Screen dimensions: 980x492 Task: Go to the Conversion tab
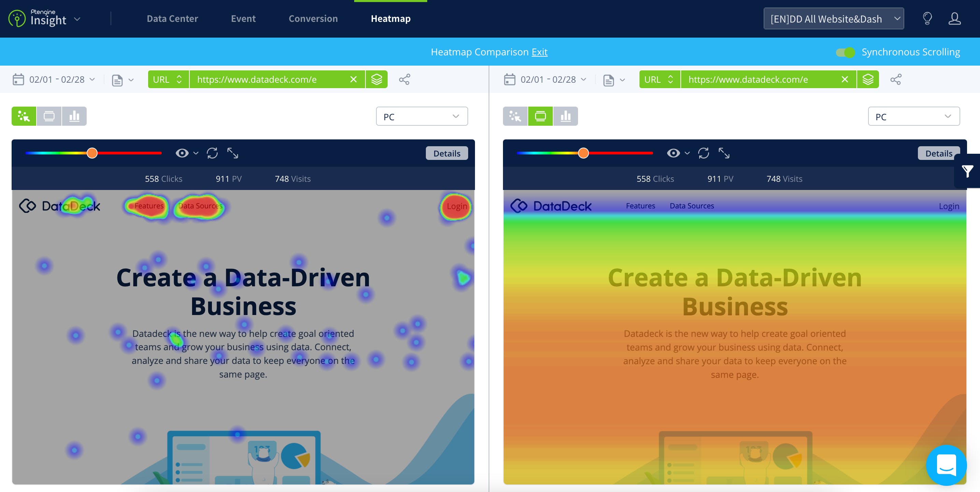click(x=313, y=19)
